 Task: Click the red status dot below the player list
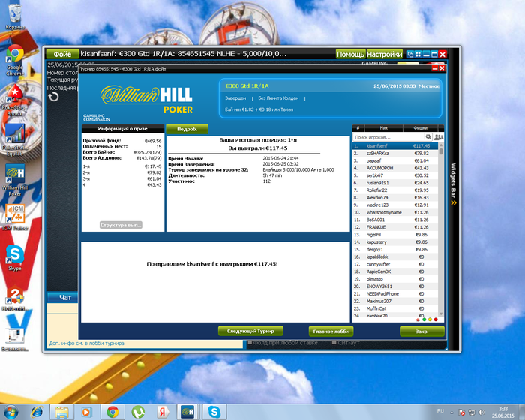pyautogui.click(x=436, y=319)
